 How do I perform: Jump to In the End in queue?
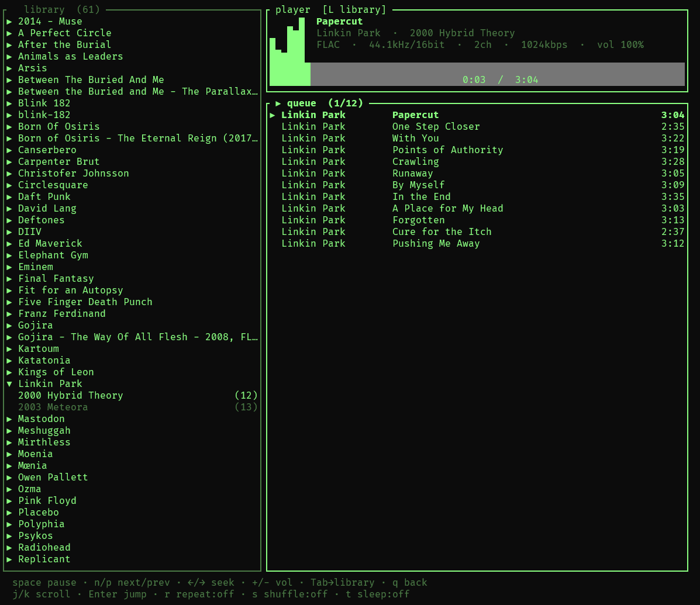click(477, 197)
